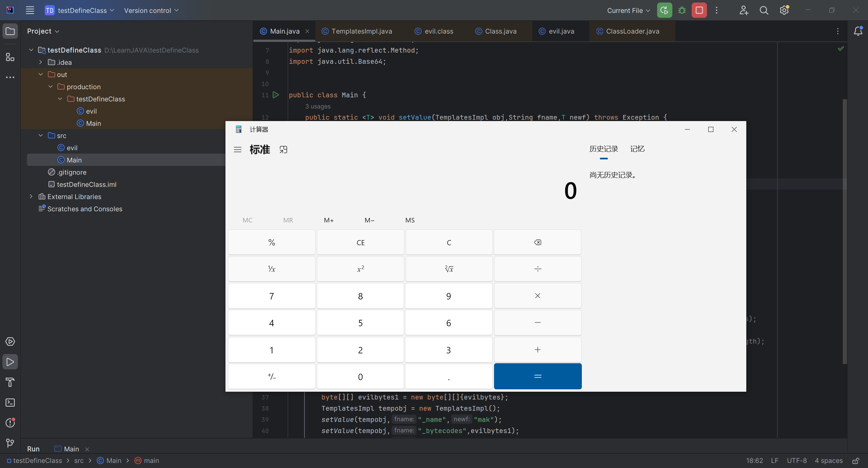Click the M+ memory add button
Screen dimensions: 868x468
pyautogui.click(x=328, y=220)
